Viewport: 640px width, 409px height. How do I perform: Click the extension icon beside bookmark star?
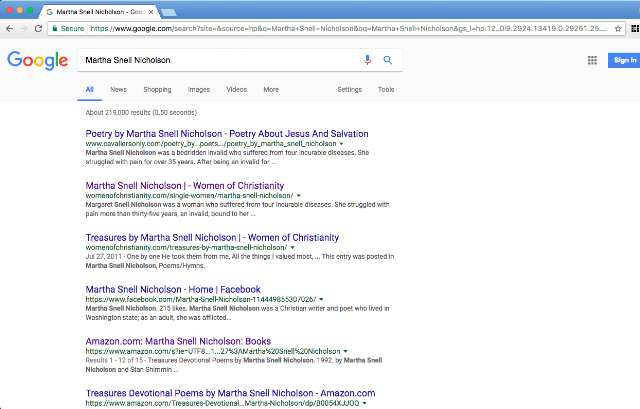635,29
